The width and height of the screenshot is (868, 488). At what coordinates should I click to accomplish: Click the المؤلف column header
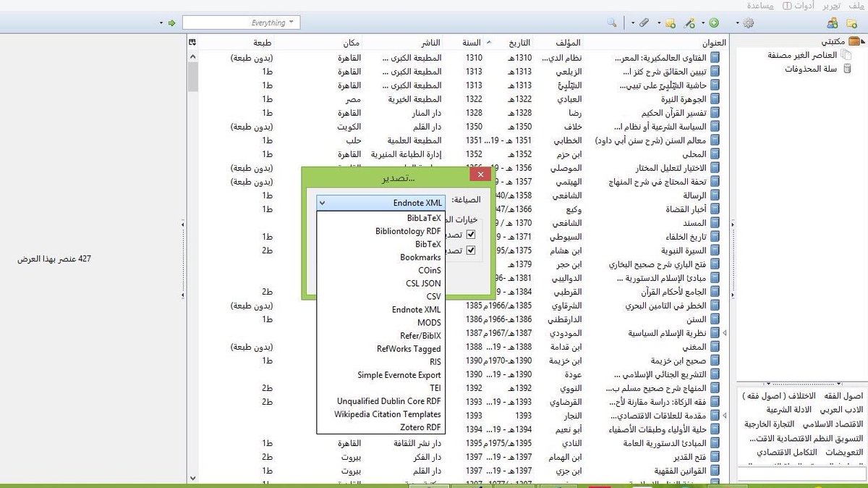[566, 42]
